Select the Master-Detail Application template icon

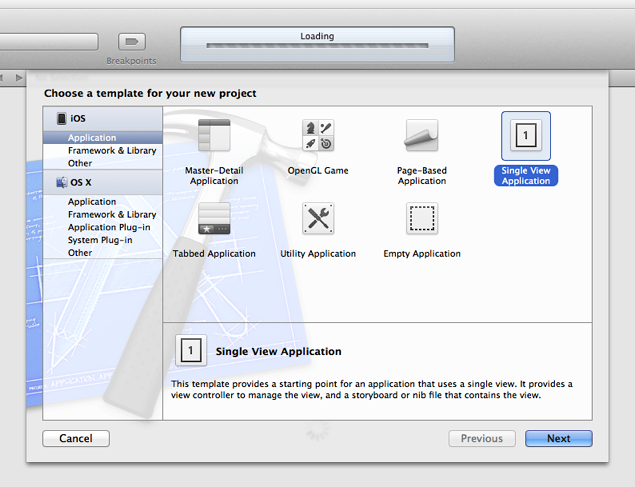[x=214, y=136]
